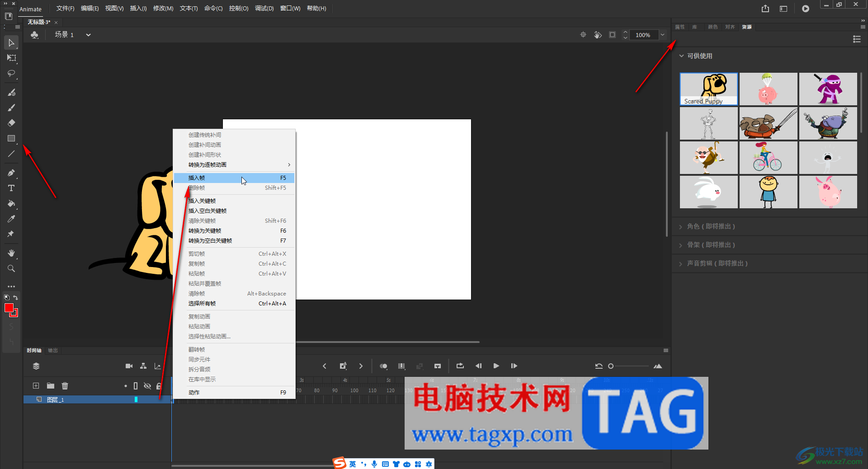The height and width of the screenshot is (469, 868).
Task: Select the Paint Bucket tool
Action: click(11, 203)
